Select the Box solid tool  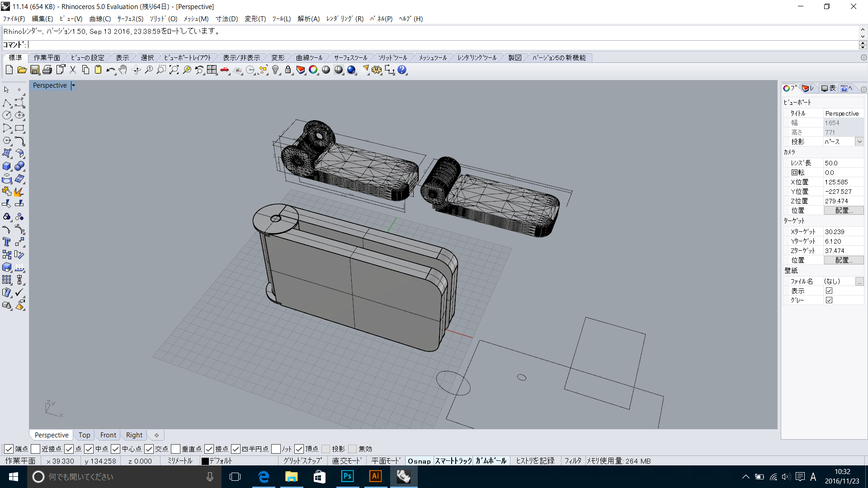click(x=7, y=166)
